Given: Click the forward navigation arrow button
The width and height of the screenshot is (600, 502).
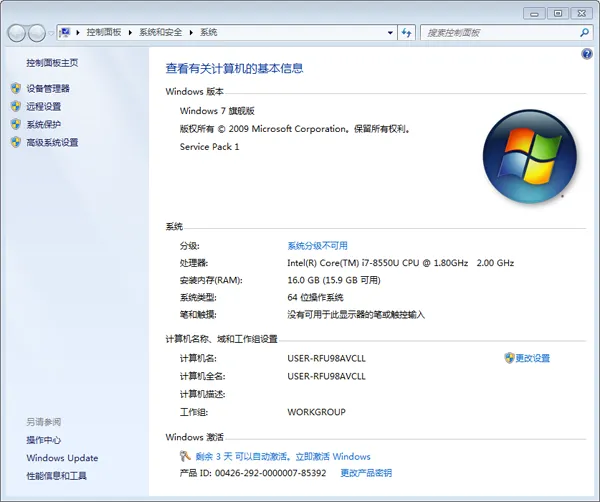Looking at the screenshot, I should [x=37, y=33].
